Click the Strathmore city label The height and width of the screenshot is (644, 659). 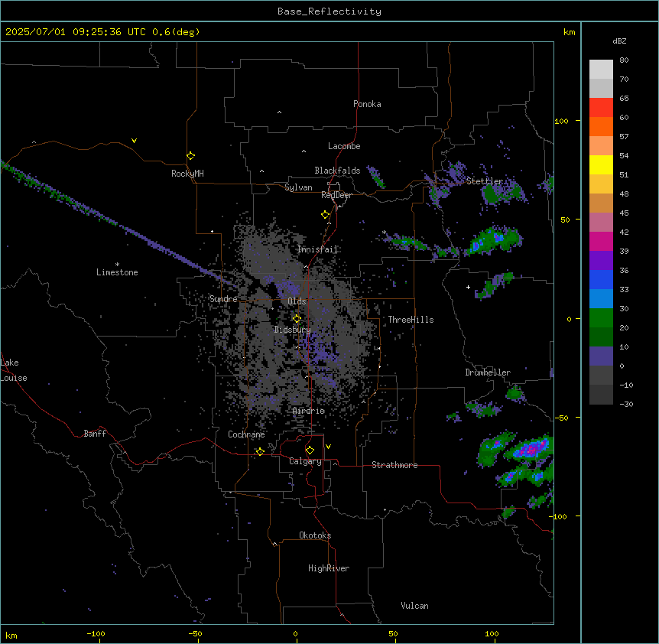tap(394, 465)
